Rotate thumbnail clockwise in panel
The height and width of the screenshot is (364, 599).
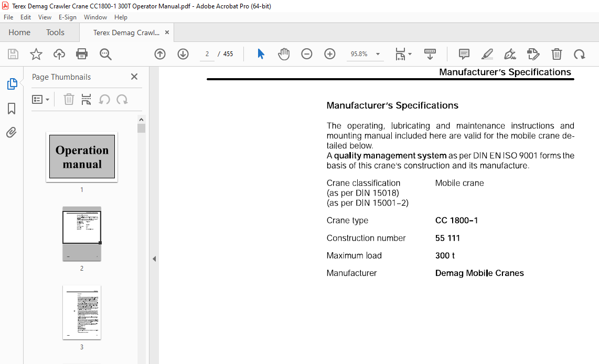tap(122, 99)
